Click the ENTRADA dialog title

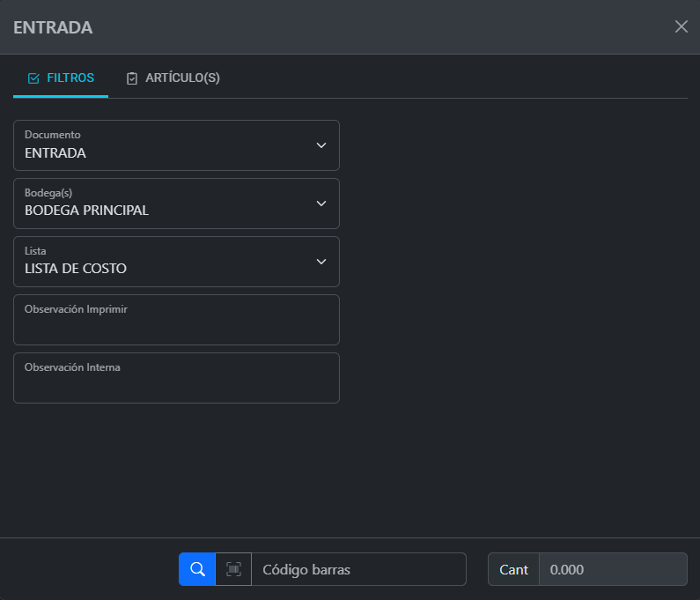(53, 27)
